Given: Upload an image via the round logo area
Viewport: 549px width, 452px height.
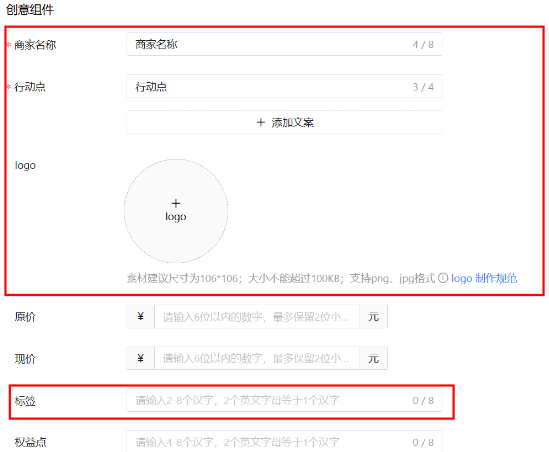Looking at the screenshot, I should 176,211.
